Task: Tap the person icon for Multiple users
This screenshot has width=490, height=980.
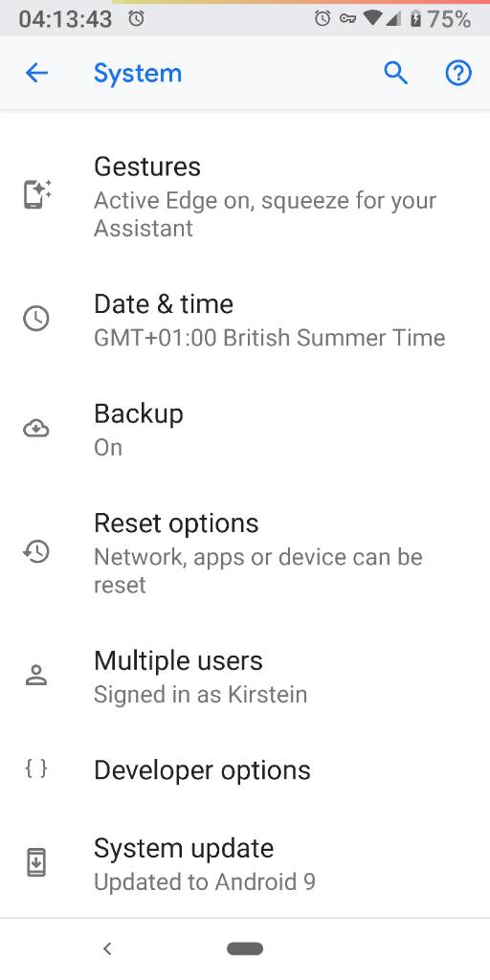Action: (36, 676)
